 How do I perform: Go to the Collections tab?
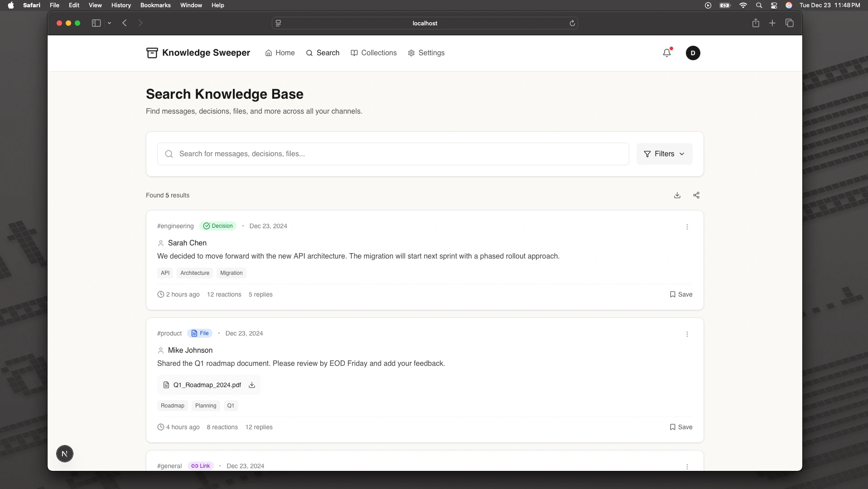click(x=374, y=53)
